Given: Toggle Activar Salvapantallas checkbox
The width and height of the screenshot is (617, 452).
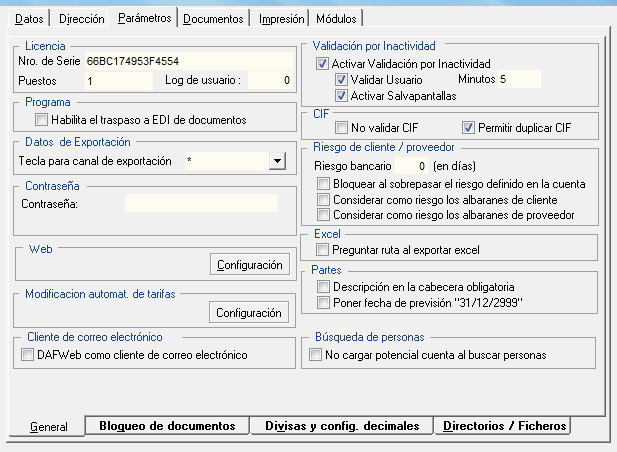Looking at the screenshot, I should pos(341,96).
